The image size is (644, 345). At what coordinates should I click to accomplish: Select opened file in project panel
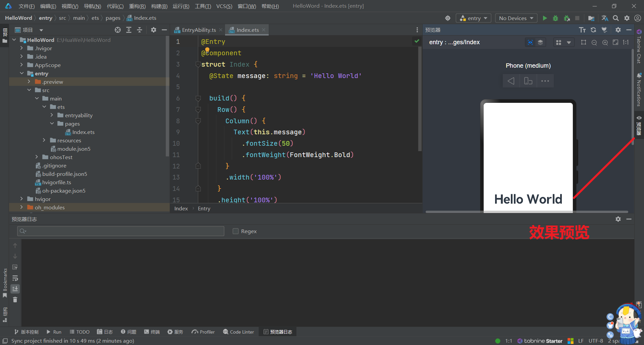tap(118, 30)
